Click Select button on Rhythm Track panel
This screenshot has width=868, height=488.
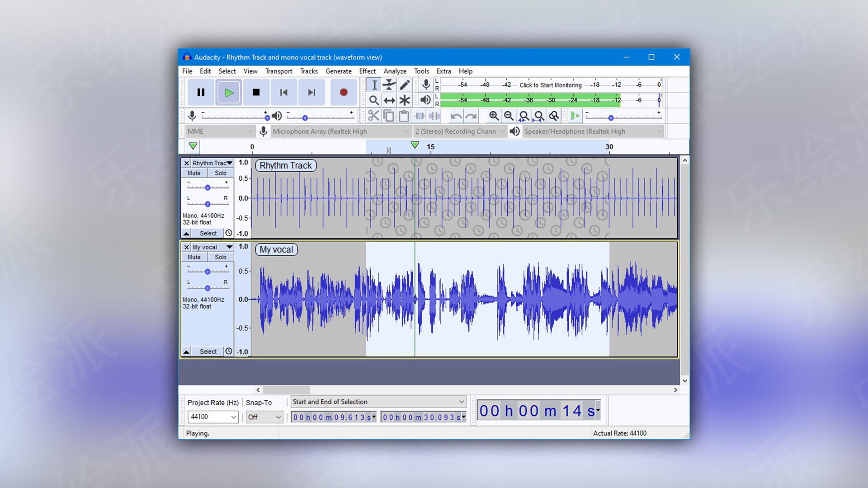(x=208, y=233)
